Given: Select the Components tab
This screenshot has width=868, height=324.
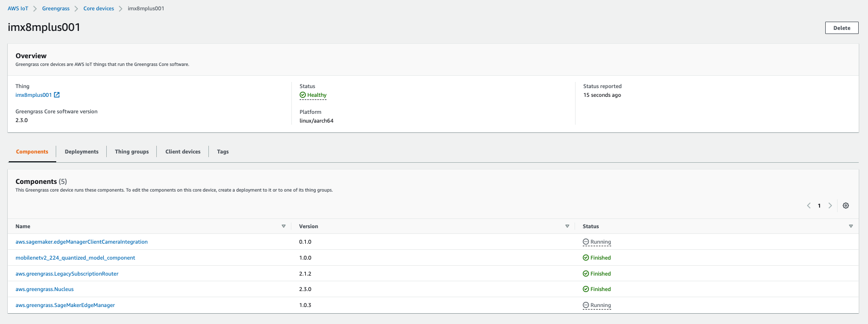Looking at the screenshot, I should point(32,151).
